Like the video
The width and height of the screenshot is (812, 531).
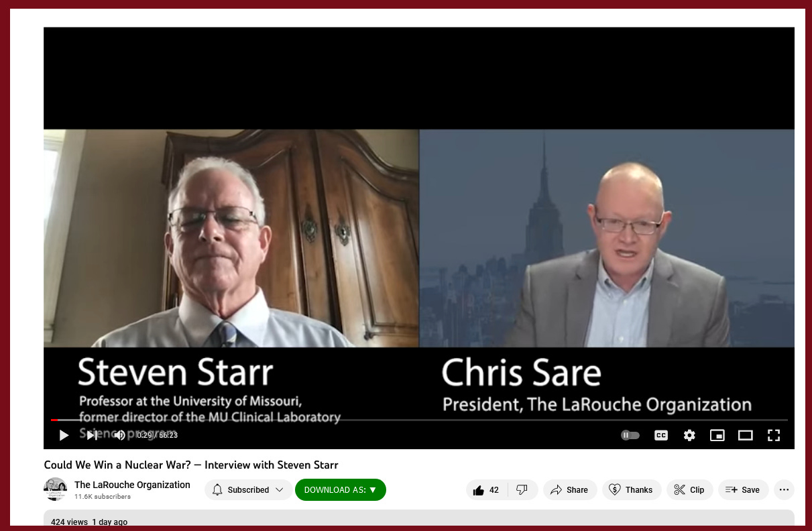[487, 490]
